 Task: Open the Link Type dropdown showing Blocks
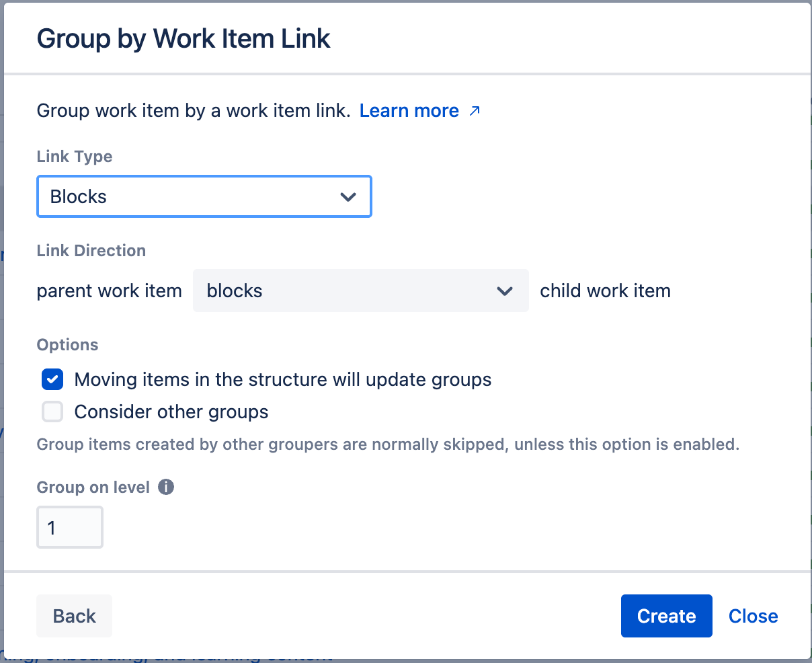[204, 196]
